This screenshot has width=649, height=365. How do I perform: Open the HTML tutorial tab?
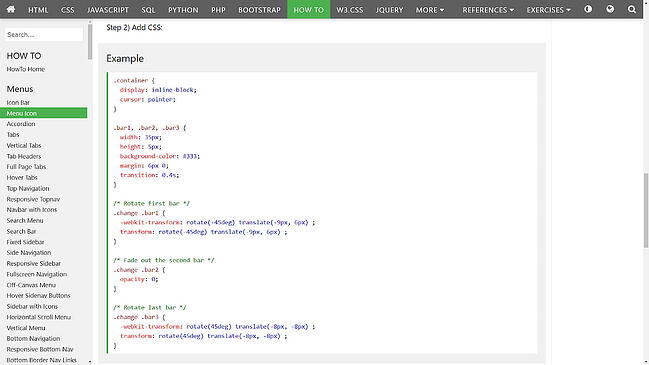38,10
